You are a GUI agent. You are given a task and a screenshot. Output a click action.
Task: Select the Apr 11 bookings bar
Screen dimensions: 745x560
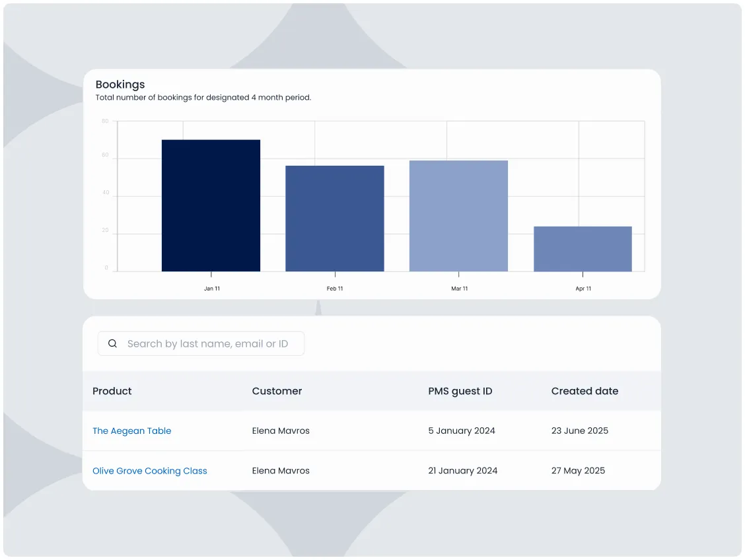pos(583,249)
